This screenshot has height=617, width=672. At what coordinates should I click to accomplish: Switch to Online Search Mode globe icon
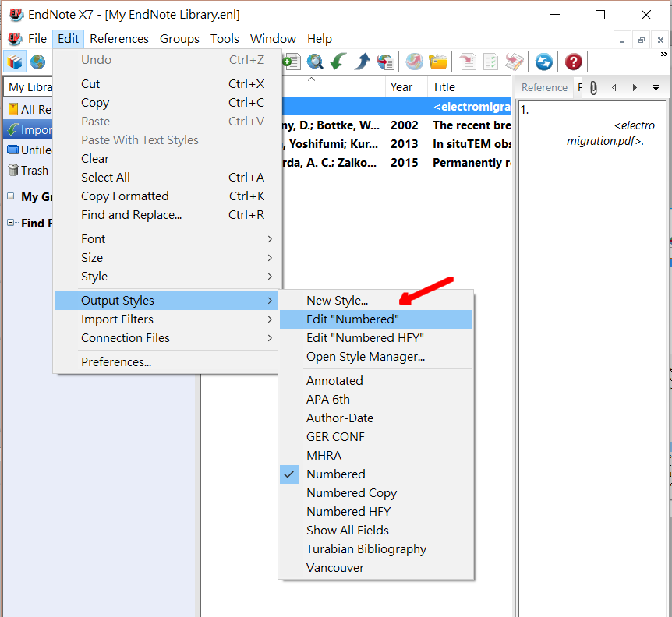[37, 62]
